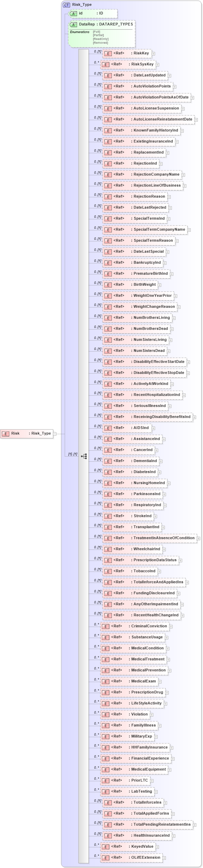
Task: Select the PrescriptionDrug reference
Action: (132, 692)
